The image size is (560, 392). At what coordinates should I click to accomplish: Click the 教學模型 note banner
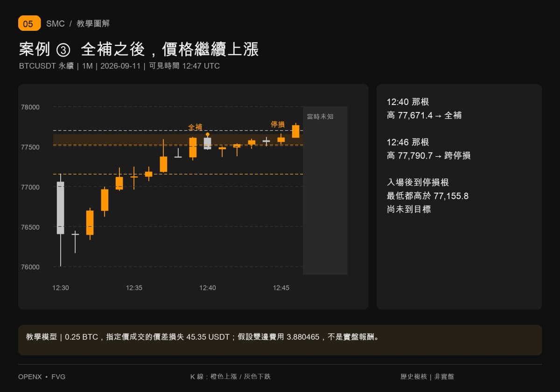280,340
